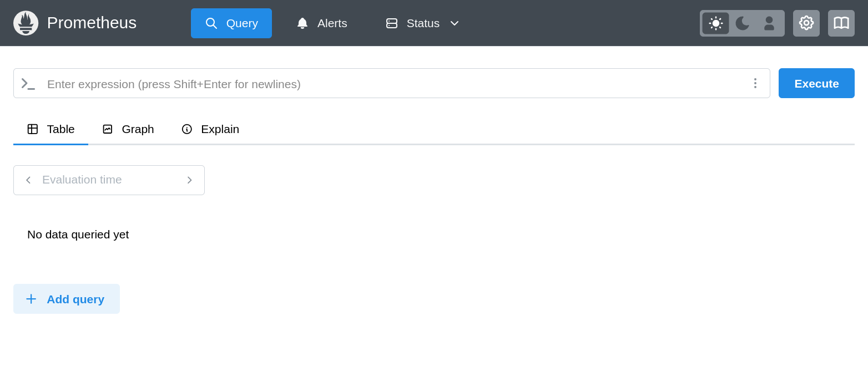Open the expression field kebab menu
This screenshot has height=377, width=868.
click(755, 83)
